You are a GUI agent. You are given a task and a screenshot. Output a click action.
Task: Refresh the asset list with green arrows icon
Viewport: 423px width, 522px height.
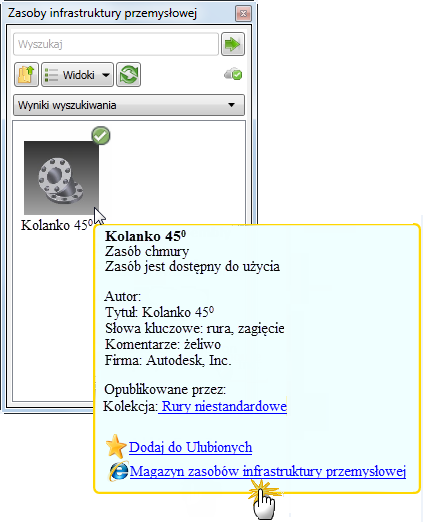coord(129,75)
